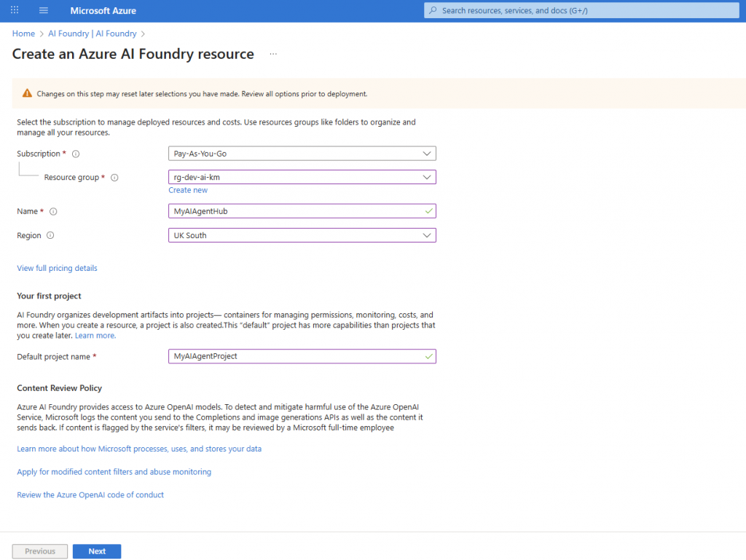
Task: Click the Next button
Action: (97, 551)
